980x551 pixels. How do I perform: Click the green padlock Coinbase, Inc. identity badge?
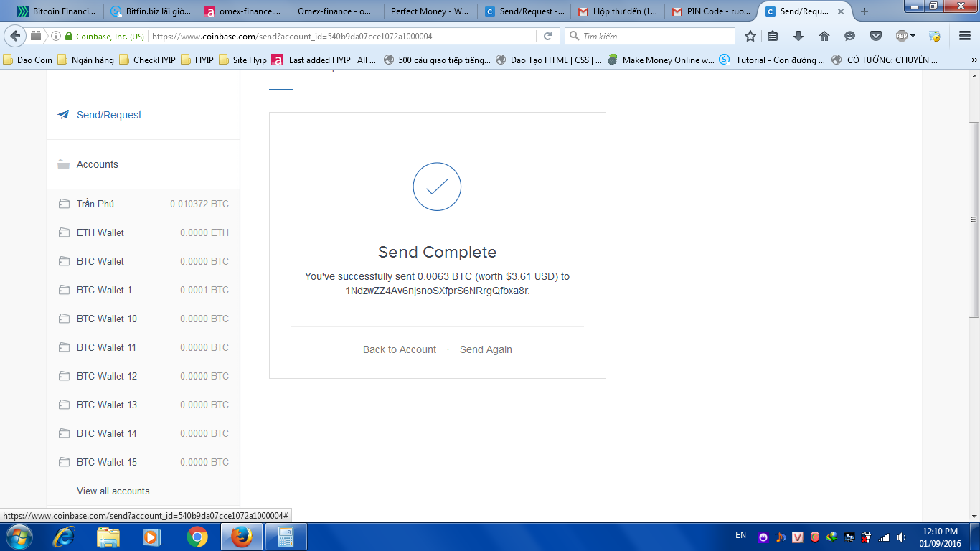105,36
